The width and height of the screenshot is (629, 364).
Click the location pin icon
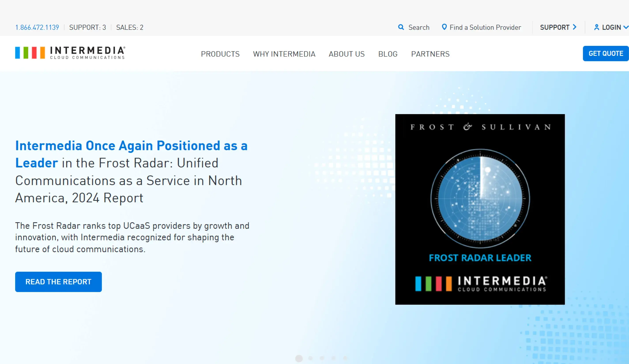point(444,27)
